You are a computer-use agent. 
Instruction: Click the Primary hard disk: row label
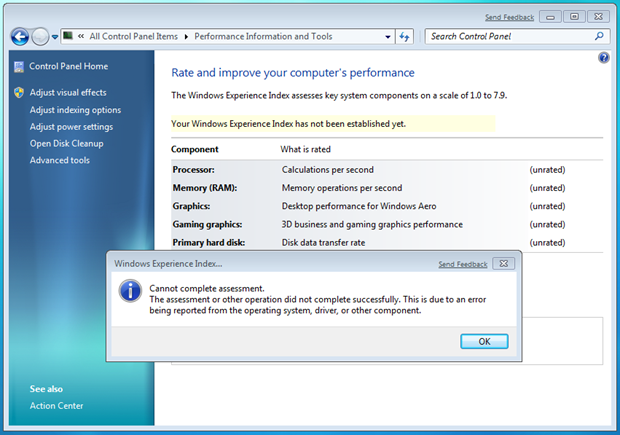point(209,242)
